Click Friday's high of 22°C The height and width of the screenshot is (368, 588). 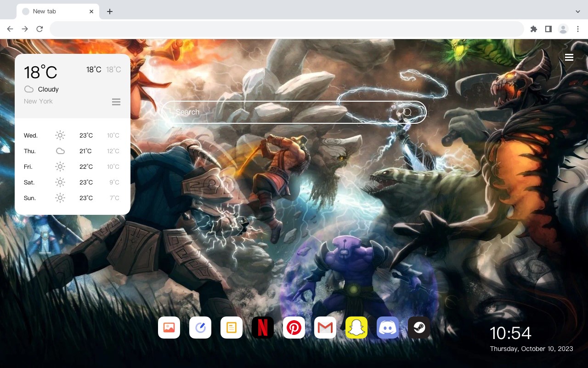86,167
